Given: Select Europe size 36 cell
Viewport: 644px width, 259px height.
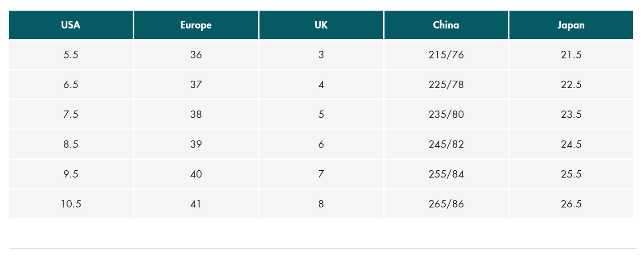Looking at the screenshot, I should tap(196, 55).
